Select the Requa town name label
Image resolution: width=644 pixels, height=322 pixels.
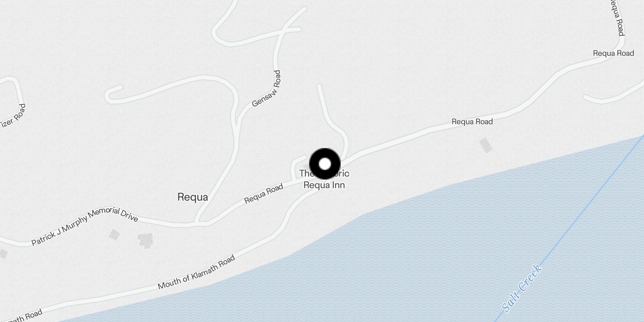click(193, 197)
